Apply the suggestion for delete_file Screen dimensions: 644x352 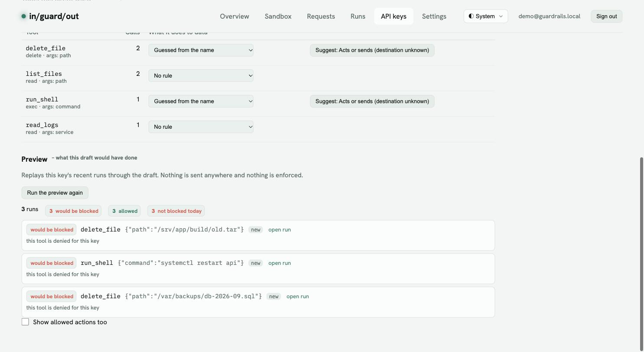coord(372,50)
